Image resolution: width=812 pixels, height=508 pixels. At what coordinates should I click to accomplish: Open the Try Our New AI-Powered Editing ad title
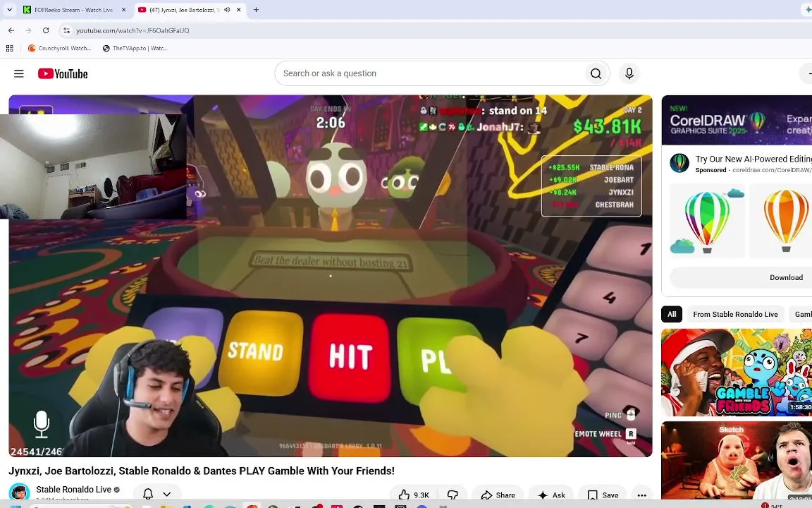753,159
